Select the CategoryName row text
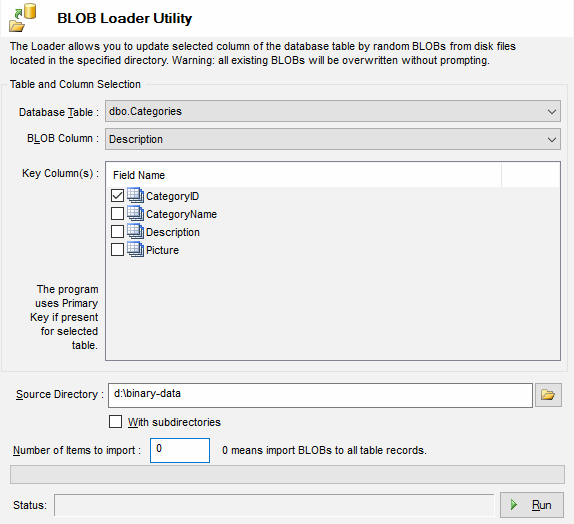This screenshot has width=574, height=524. 181,214
